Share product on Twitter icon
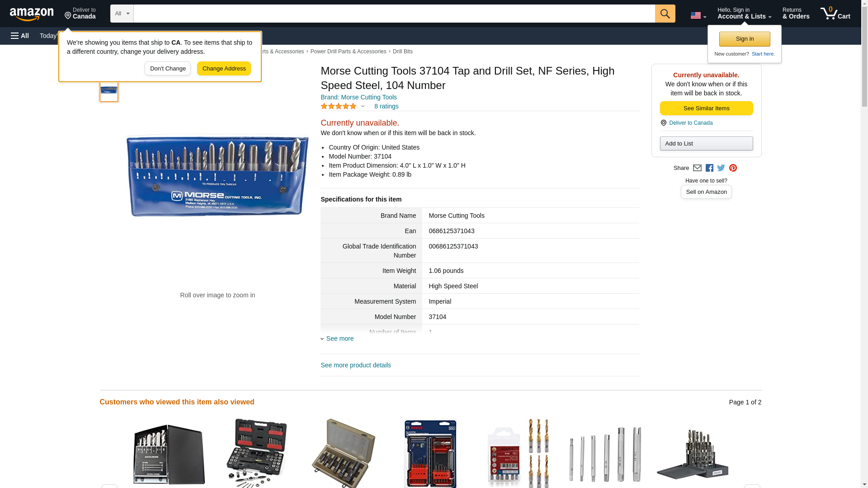Viewport: 868px width, 488px height. tap(721, 168)
